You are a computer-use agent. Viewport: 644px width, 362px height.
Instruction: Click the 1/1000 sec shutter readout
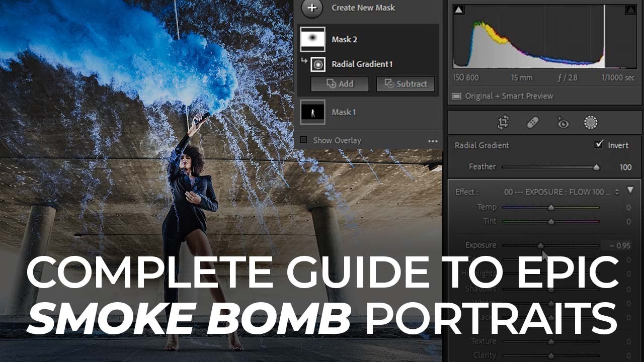click(x=617, y=77)
